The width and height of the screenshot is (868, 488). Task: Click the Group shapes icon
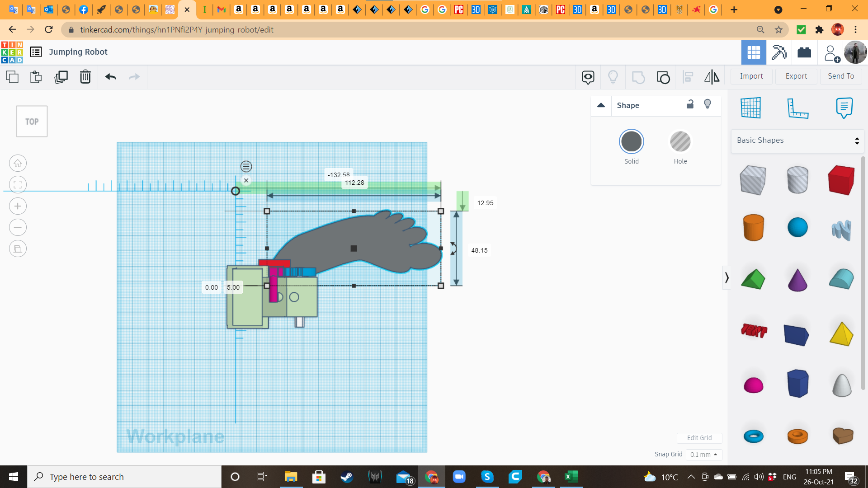click(638, 77)
